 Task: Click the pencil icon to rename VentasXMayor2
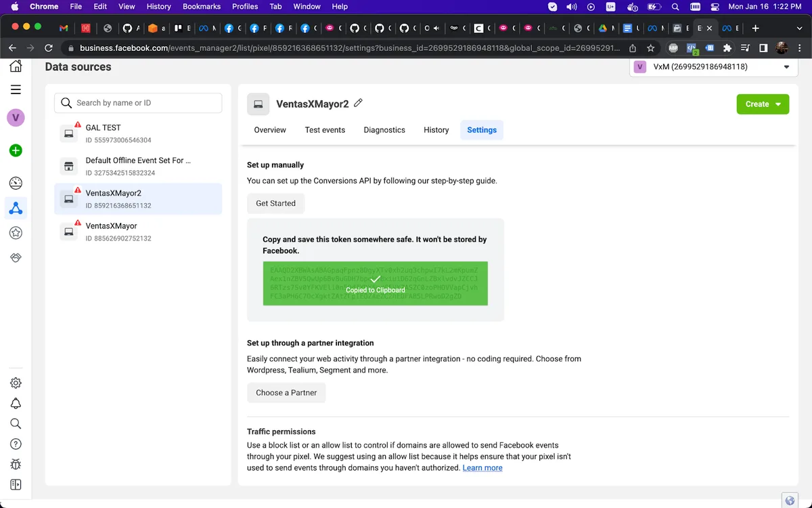pos(359,103)
